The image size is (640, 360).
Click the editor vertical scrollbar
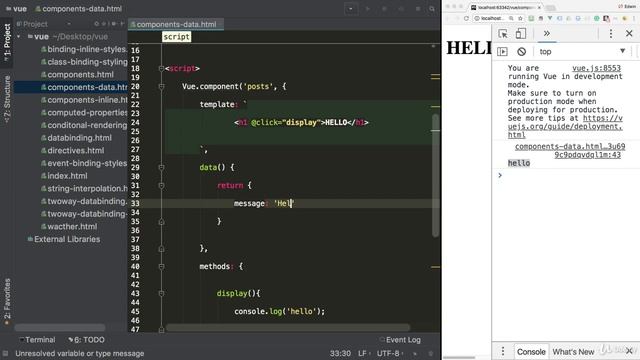[436, 176]
